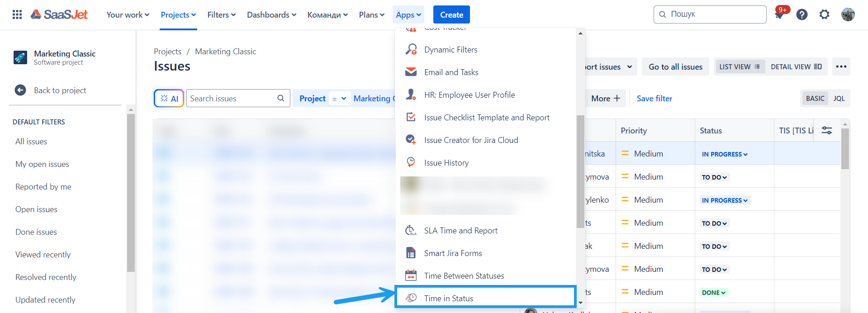This screenshot has width=868, height=313.
Task: Click Go to all issues
Action: (675, 66)
